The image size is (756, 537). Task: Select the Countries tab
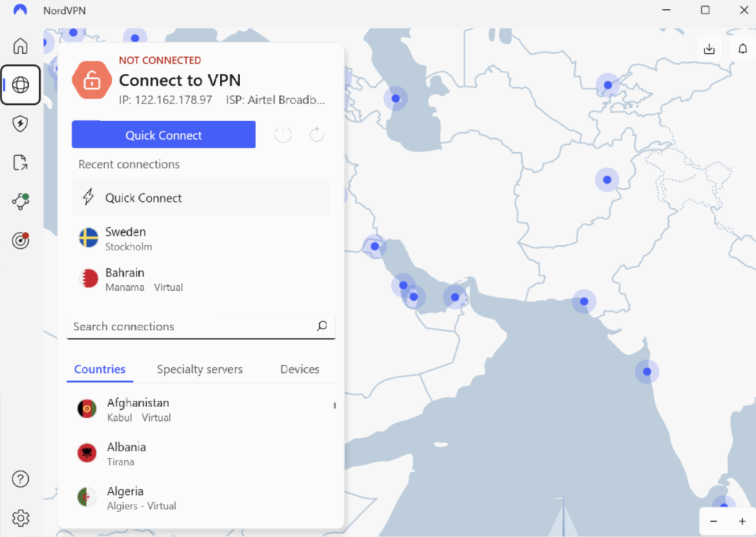(x=100, y=369)
